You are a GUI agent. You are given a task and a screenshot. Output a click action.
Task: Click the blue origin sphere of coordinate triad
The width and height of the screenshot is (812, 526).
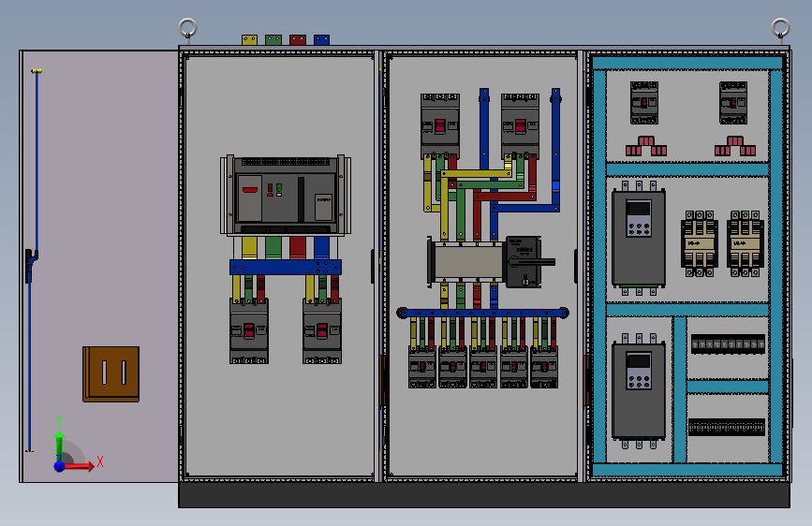click(60, 466)
